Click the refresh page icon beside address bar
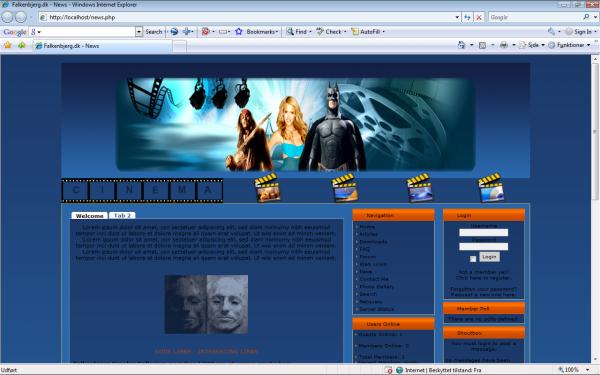Viewport: 600px width, 375px height. [467, 17]
